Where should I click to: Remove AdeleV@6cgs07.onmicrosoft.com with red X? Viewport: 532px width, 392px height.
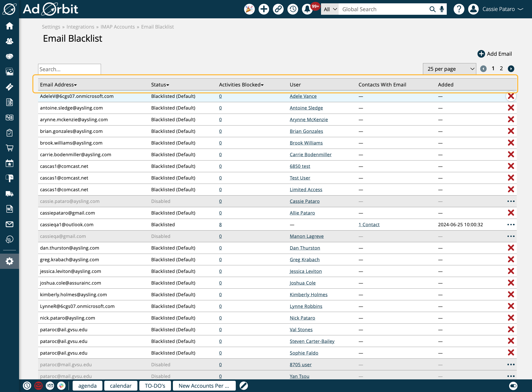[x=511, y=96]
